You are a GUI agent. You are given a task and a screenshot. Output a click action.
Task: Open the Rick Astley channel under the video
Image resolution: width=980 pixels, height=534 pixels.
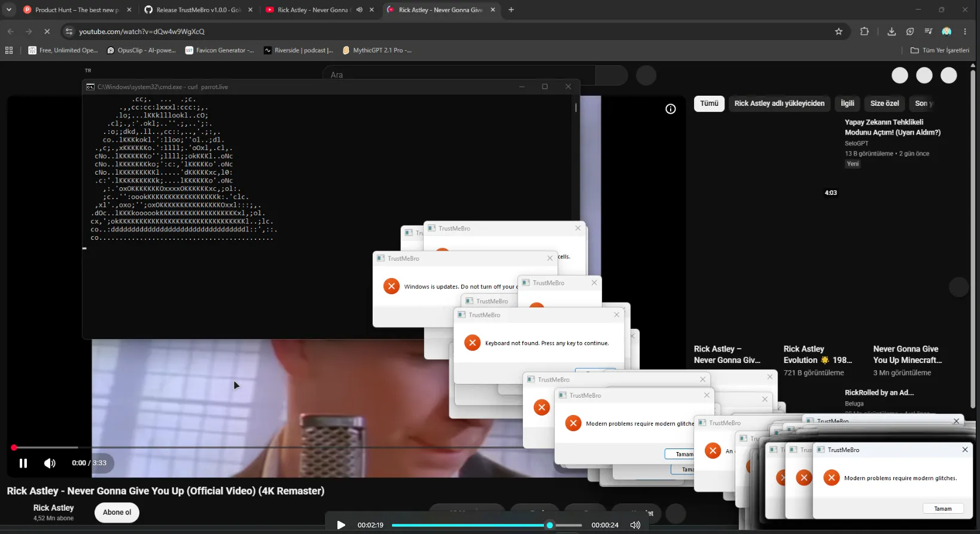click(53, 508)
